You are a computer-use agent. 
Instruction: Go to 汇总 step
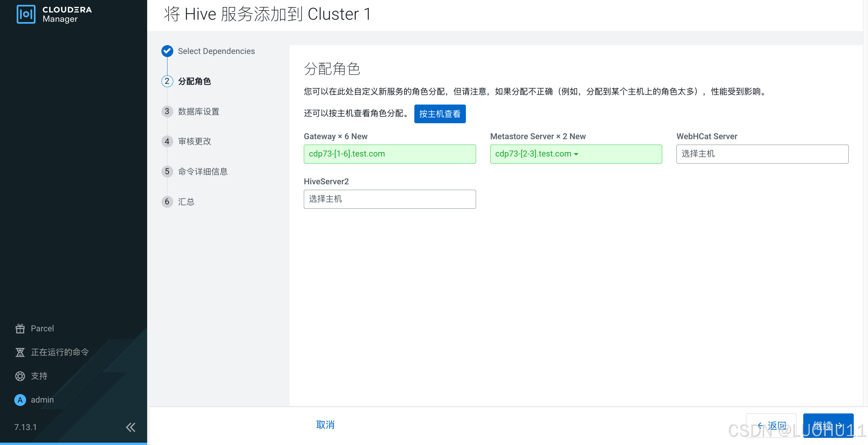coord(186,202)
